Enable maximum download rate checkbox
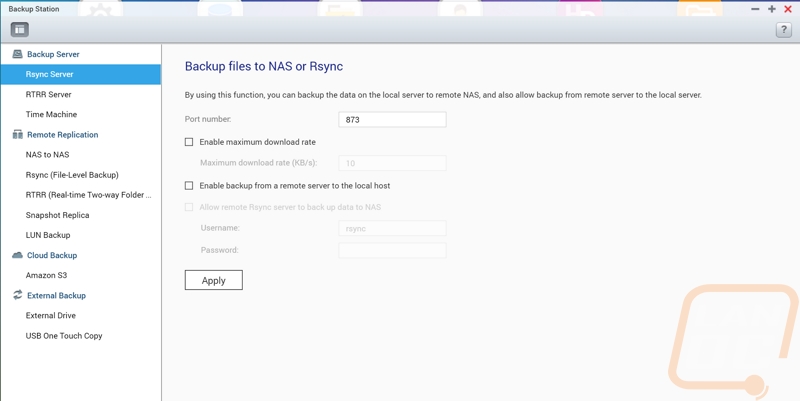 189,142
